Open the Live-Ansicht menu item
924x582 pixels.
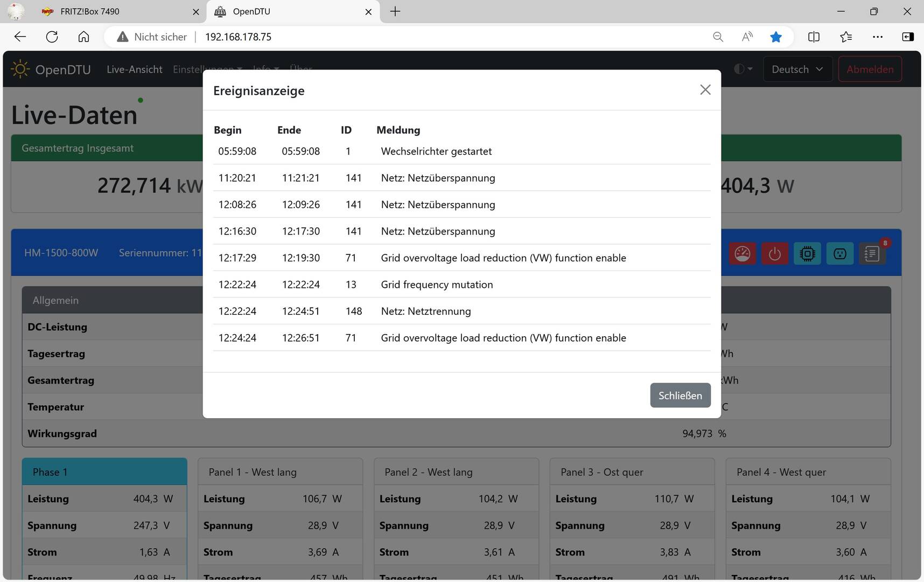[x=135, y=69]
